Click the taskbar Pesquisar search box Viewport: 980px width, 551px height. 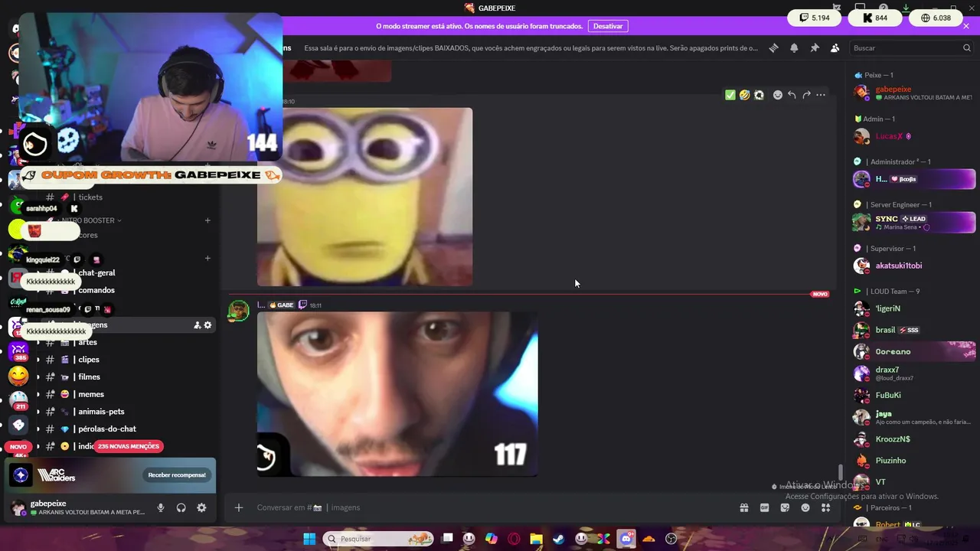(378, 539)
